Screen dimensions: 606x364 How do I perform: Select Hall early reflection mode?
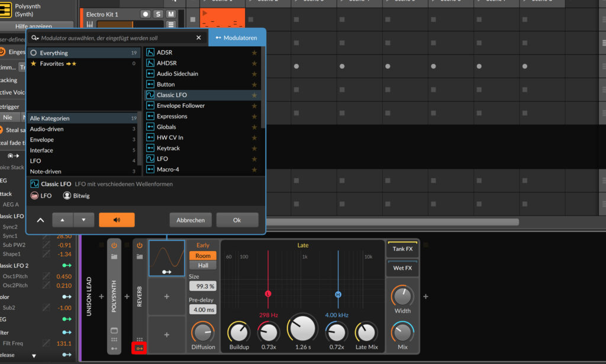pos(203,266)
